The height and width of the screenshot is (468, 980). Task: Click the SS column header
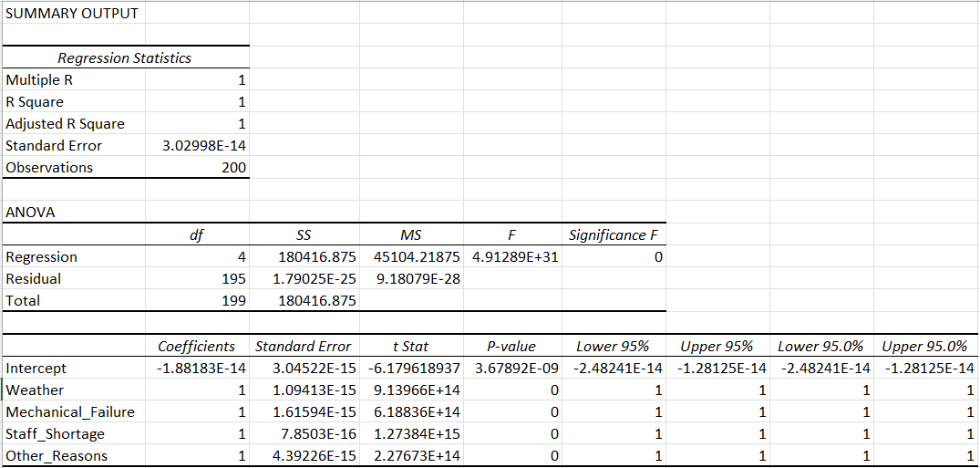(304, 235)
